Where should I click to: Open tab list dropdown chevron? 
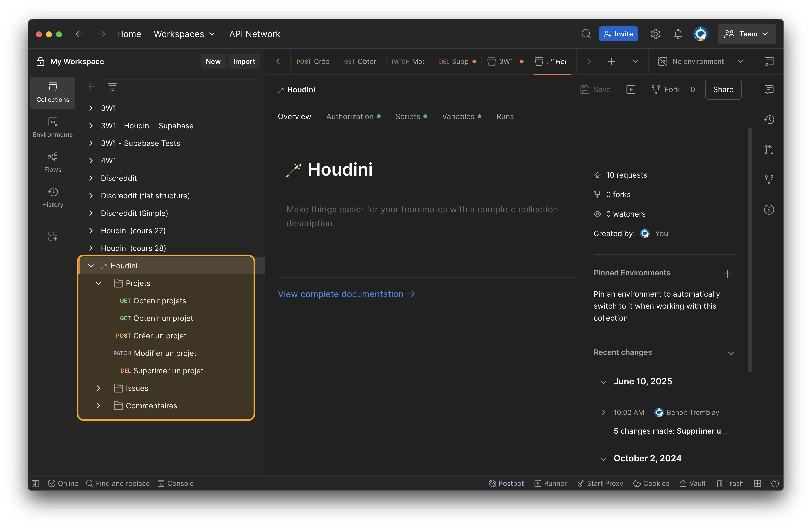click(635, 62)
